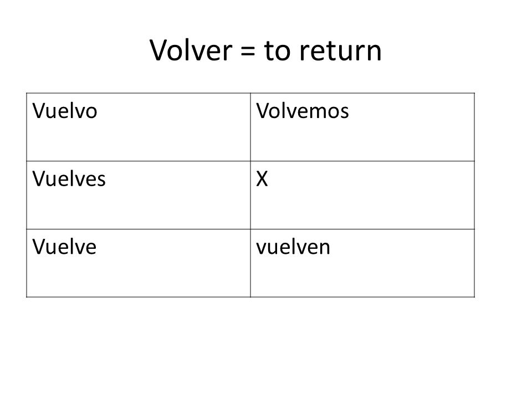This screenshot has height=399, width=532.
Task: Click the word "Volver" in the title
Action: point(191,50)
